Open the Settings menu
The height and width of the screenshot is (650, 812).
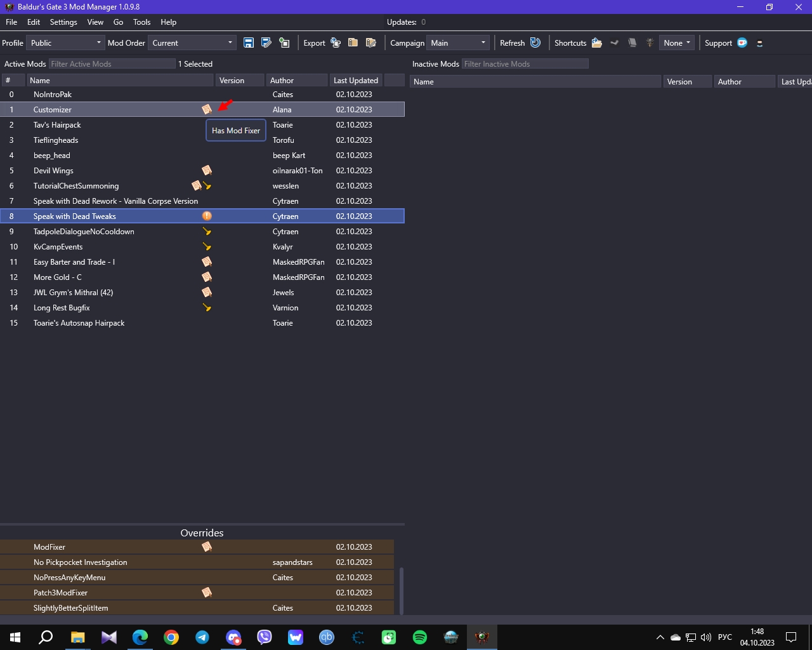click(x=63, y=22)
